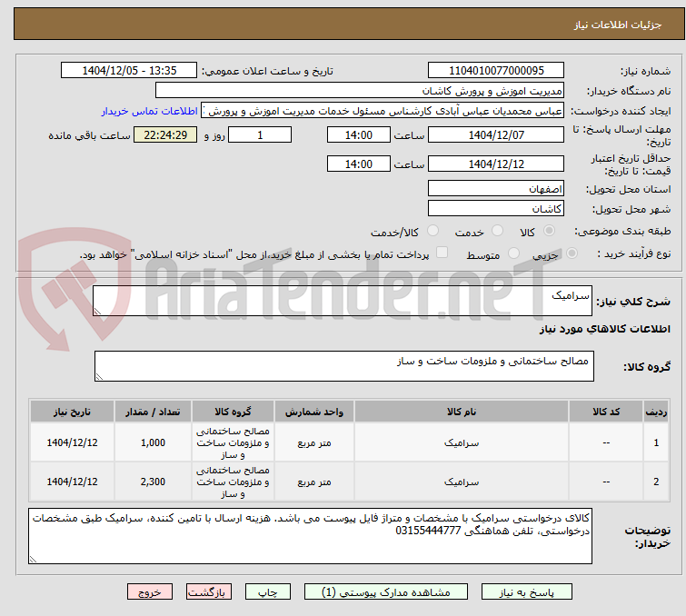This screenshot has height=616, width=686.
Task: Click the row 1 need date 1404/12/12
Action: (x=72, y=442)
